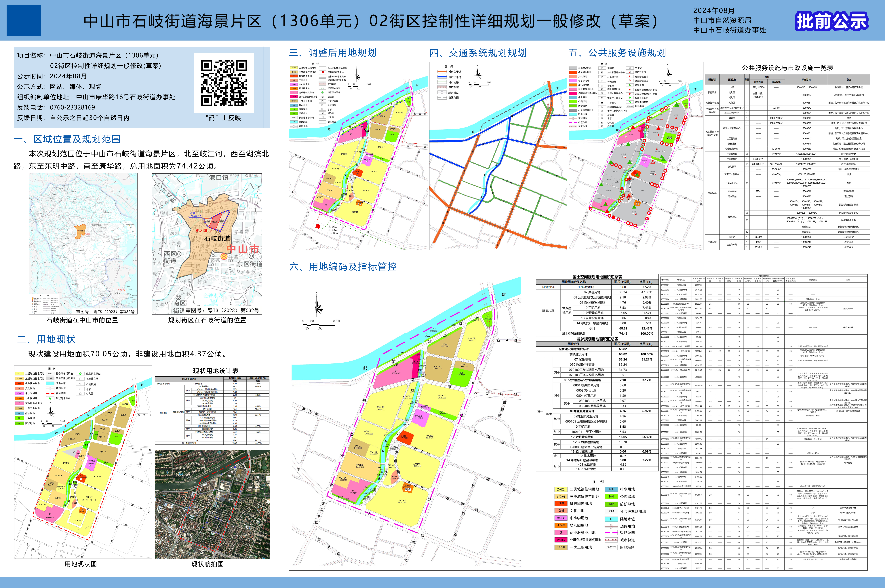Click the 100101 一类工业用地 tan legend swatch
The height and width of the screenshot is (588, 885).
[560, 547]
